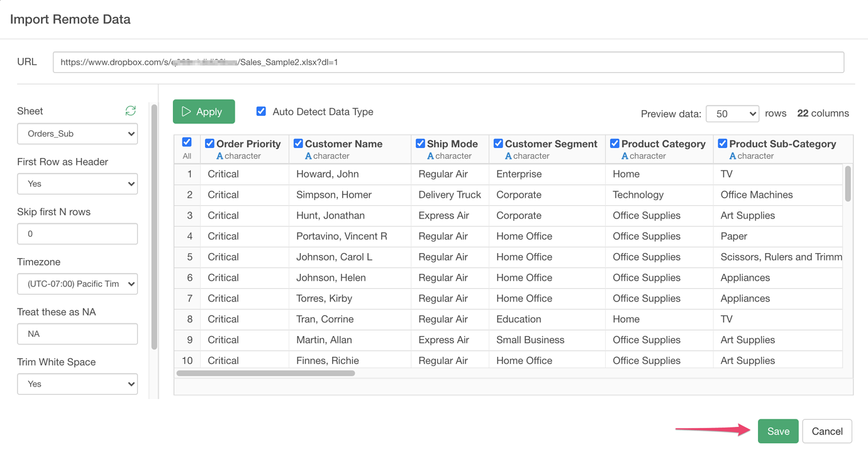
Task: Click the cell 'Scissors, Rulers and Trimm'
Action: 778,257
